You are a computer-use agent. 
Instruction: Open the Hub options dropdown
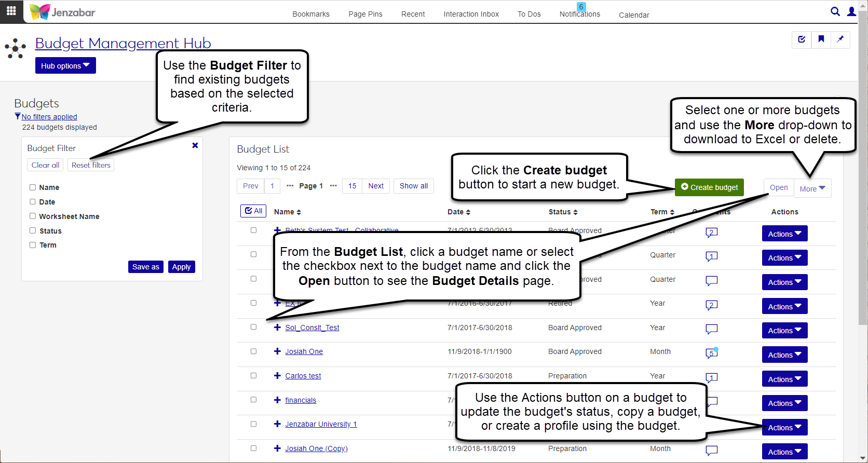(65, 66)
